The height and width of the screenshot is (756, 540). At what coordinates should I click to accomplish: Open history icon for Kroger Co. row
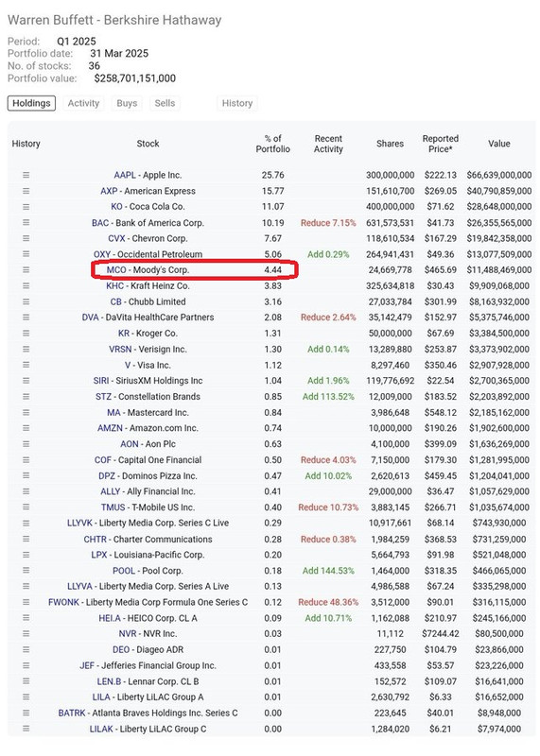point(26,334)
